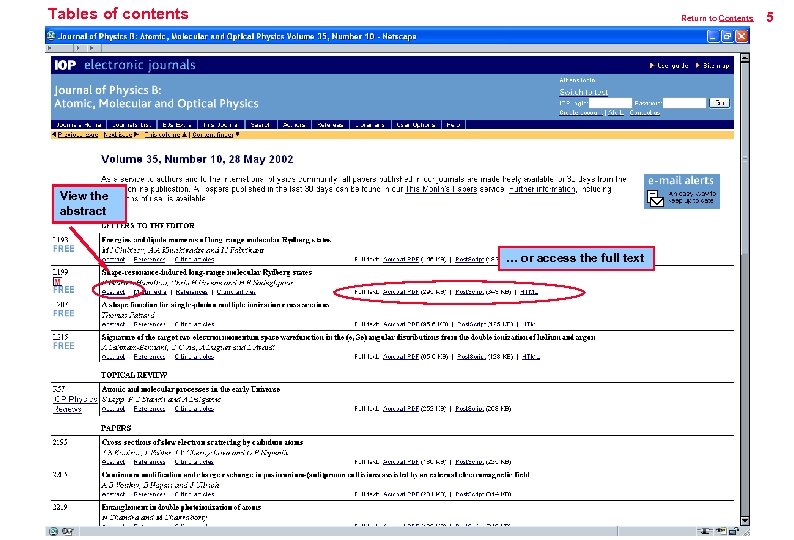Open the Search tab in the navigation bar

pyautogui.click(x=260, y=125)
